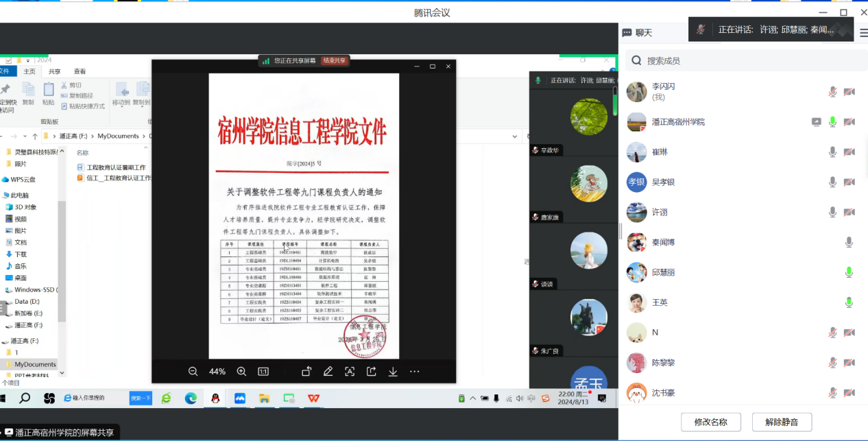This screenshot has height=441, width=868.
Task: Click the text recognition icon in viewer
Action: pyautogui.click(x=350, y=371)
